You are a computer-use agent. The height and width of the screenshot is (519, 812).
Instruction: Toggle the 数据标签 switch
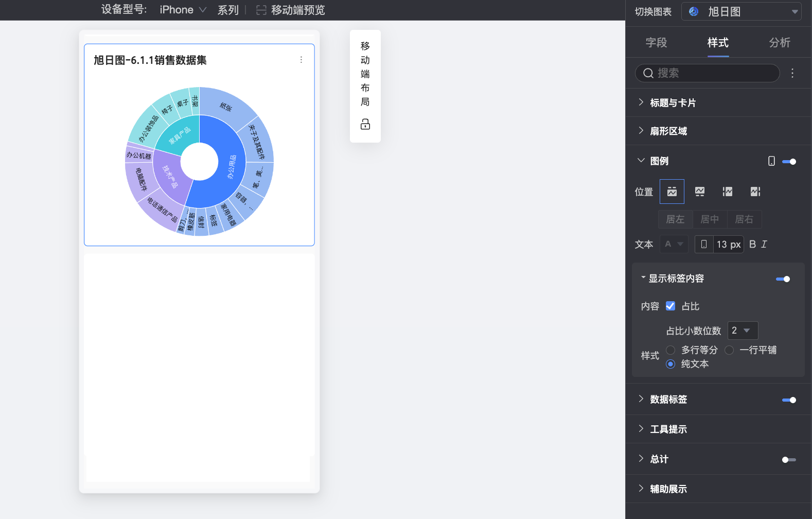point(789,400)
